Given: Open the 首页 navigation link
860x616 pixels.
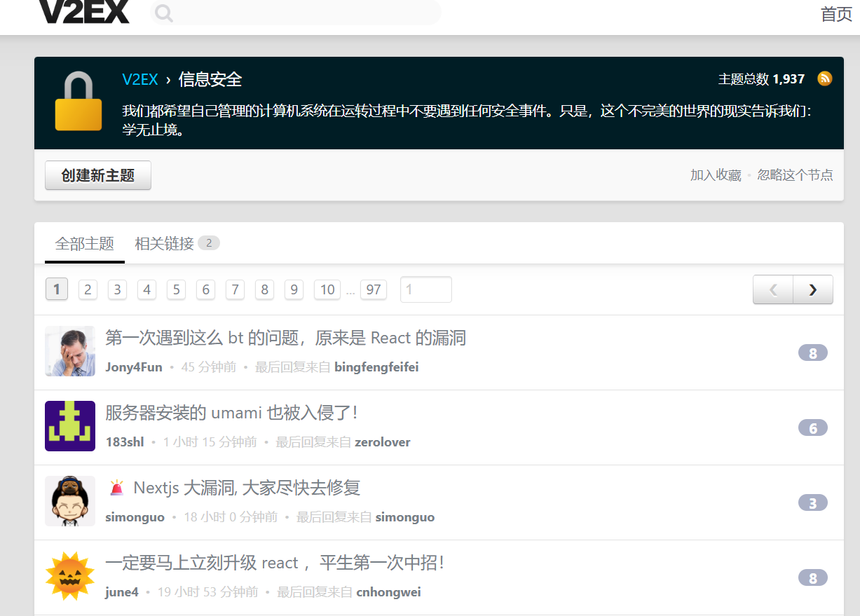Looking at the screenshot, I should (836, 14).
